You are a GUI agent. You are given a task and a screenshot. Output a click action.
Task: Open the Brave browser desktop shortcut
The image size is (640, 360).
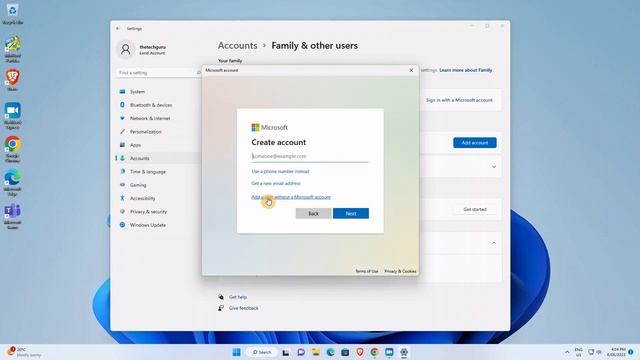coord(12,80)
